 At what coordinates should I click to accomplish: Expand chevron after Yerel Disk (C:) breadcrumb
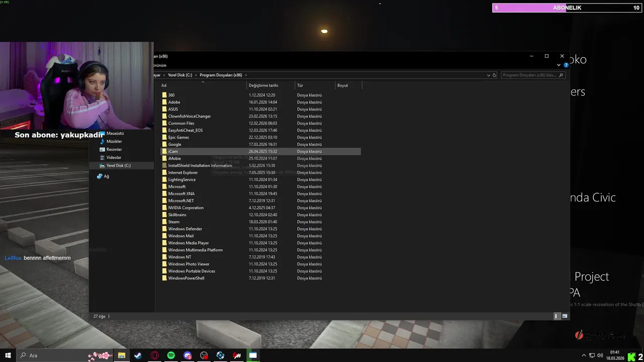click(196, 75)
